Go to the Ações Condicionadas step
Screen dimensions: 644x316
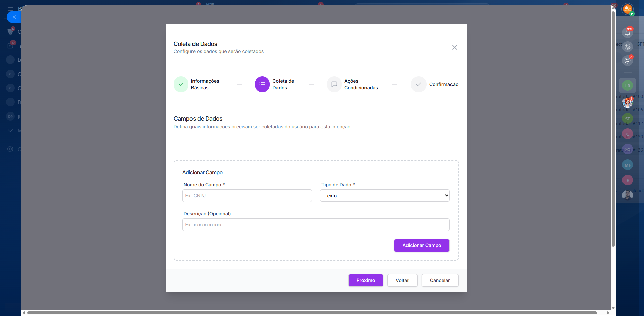pyautogui.click(x=361, y=84)
